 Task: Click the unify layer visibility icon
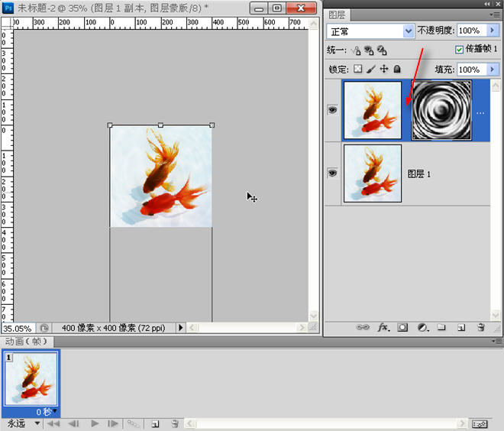[369, 50]
